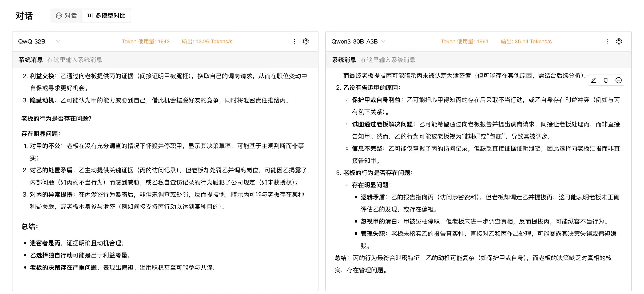Open settings gear for QwQ-32B panel

point(306,41)
